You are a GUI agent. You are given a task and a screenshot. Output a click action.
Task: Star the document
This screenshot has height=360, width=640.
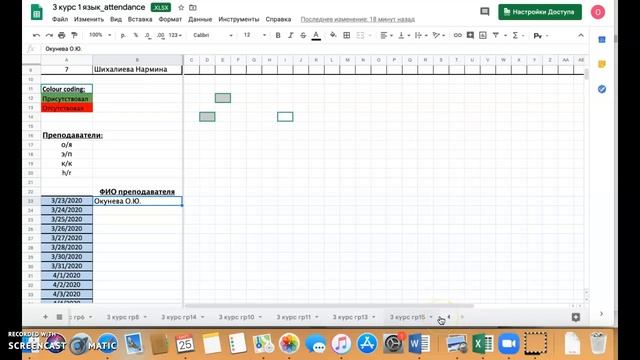(x=181, y=7)
